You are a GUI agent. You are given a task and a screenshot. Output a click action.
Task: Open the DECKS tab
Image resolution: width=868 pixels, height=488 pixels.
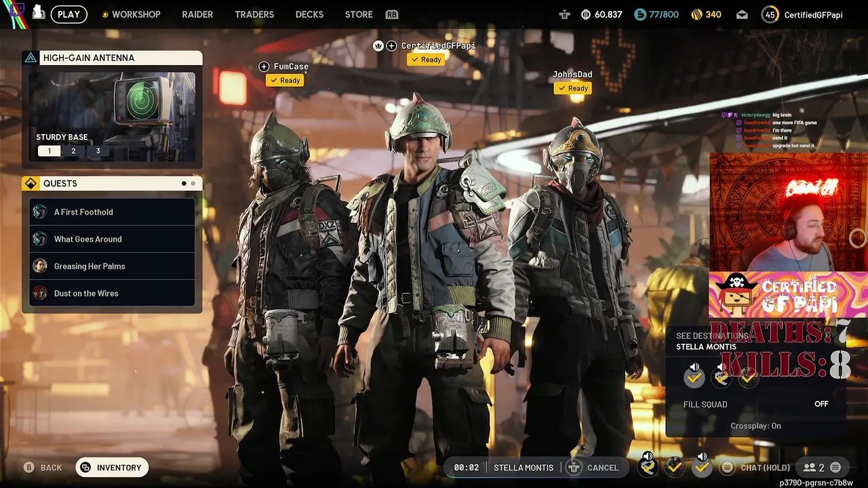[309, 14]
